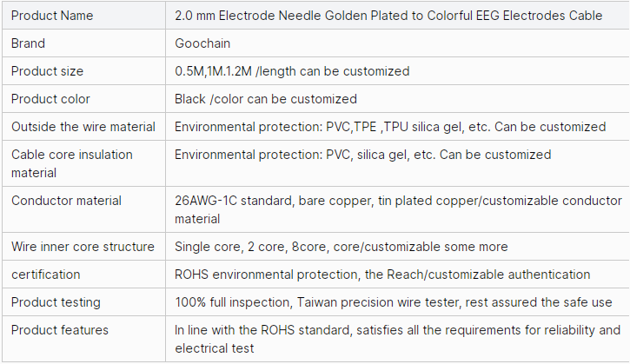Click the "Product testing" label cell
The height and width of the screenshot is (364, 630).
(x=56, y=302)
